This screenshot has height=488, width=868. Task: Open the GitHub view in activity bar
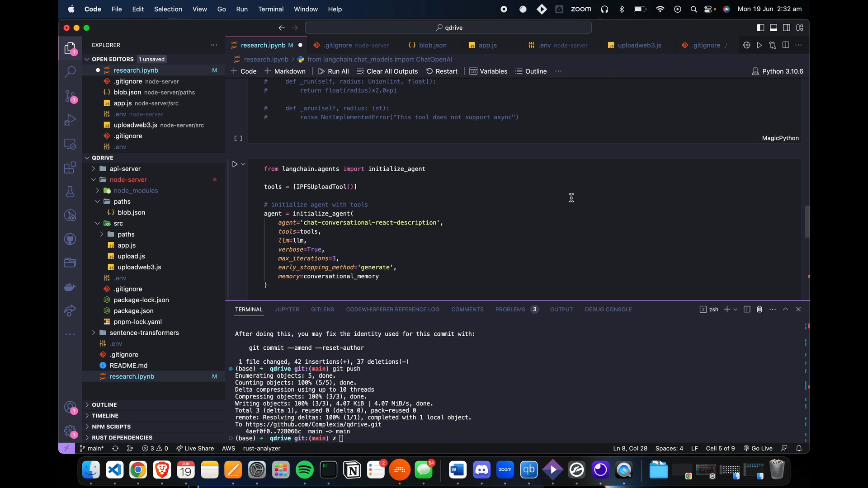point(70,239)
